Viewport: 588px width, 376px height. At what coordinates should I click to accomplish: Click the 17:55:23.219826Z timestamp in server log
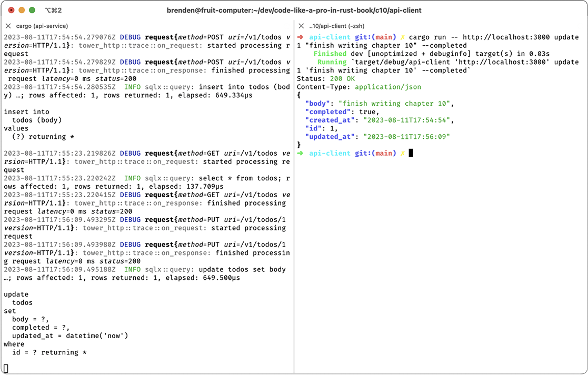pos(60,153)
